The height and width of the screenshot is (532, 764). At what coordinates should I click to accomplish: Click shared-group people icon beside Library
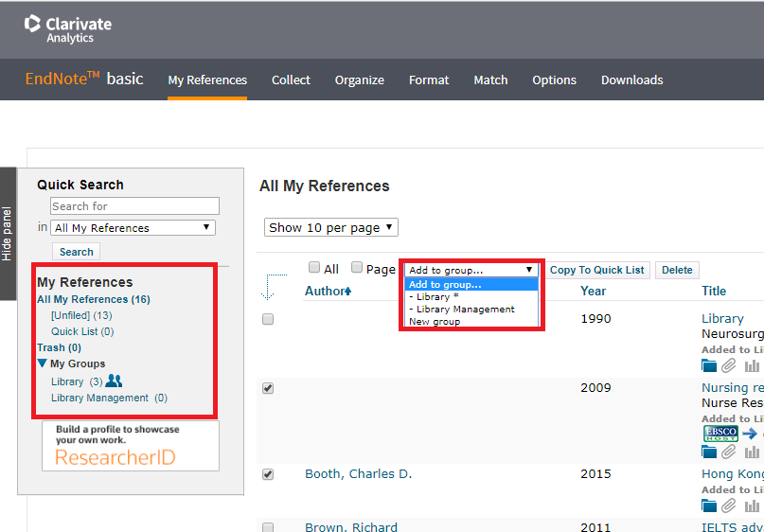pos(114,381)
